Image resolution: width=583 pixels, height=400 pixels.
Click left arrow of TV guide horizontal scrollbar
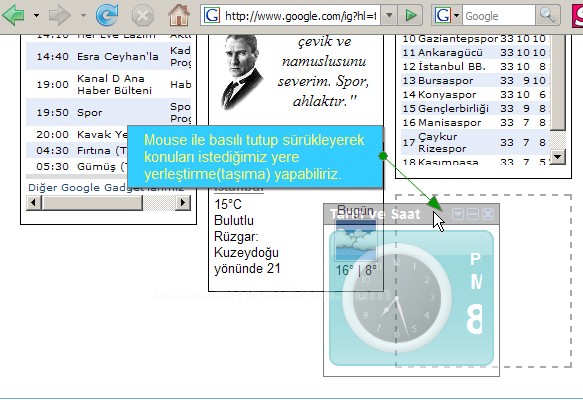pos(34,203)
